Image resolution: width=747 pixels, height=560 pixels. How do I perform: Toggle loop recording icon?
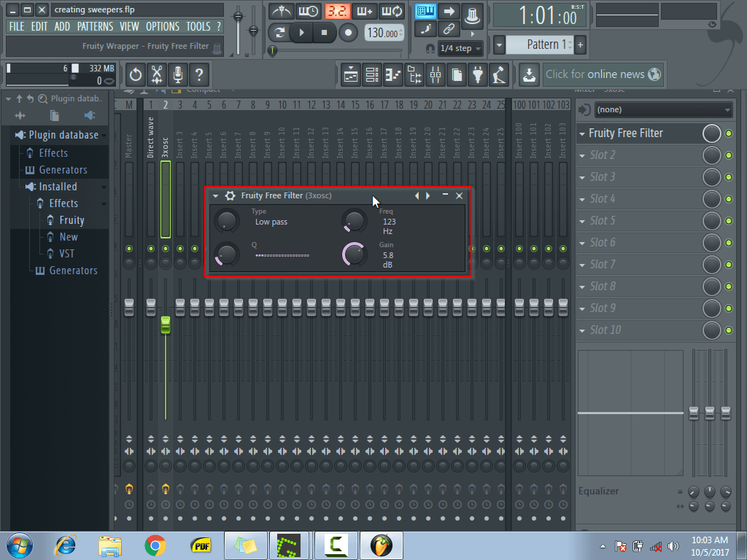pyautogui.click(x=392, y=11)
